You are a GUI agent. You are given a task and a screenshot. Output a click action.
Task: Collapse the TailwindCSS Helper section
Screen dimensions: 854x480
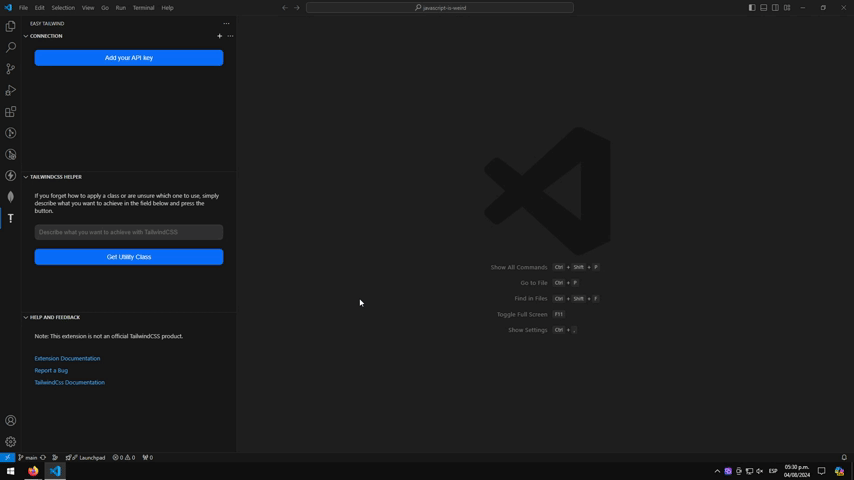[x=26, y=177]
